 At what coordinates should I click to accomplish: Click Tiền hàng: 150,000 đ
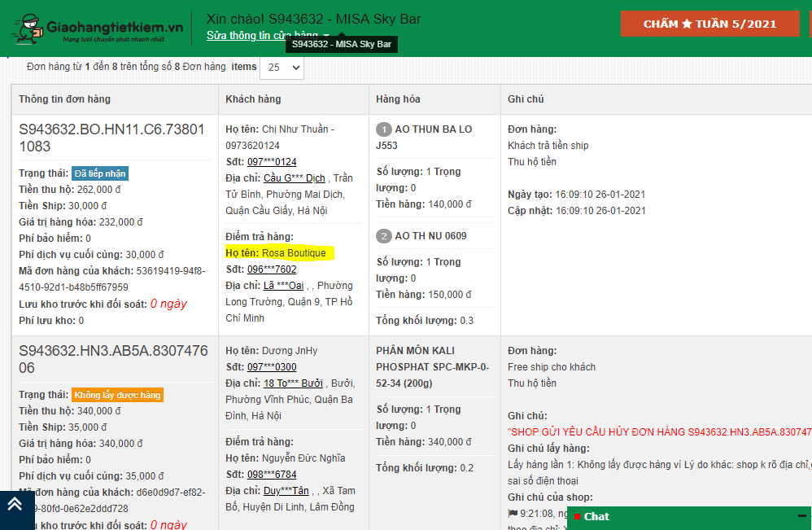424,294
